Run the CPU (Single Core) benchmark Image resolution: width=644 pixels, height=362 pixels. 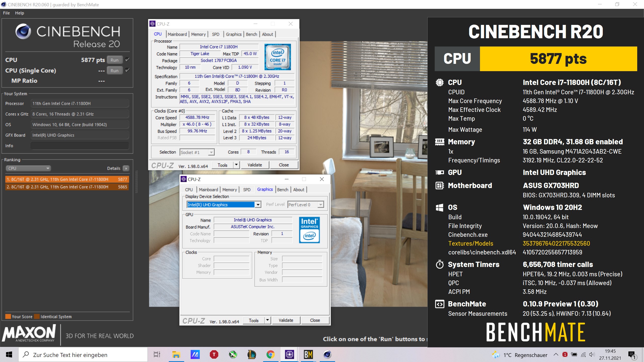114,71
